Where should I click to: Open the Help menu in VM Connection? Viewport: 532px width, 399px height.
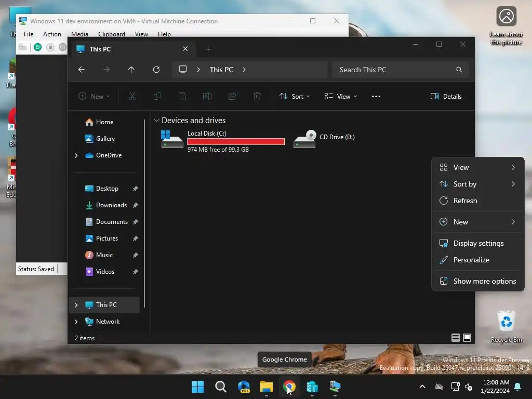point(164,34)
